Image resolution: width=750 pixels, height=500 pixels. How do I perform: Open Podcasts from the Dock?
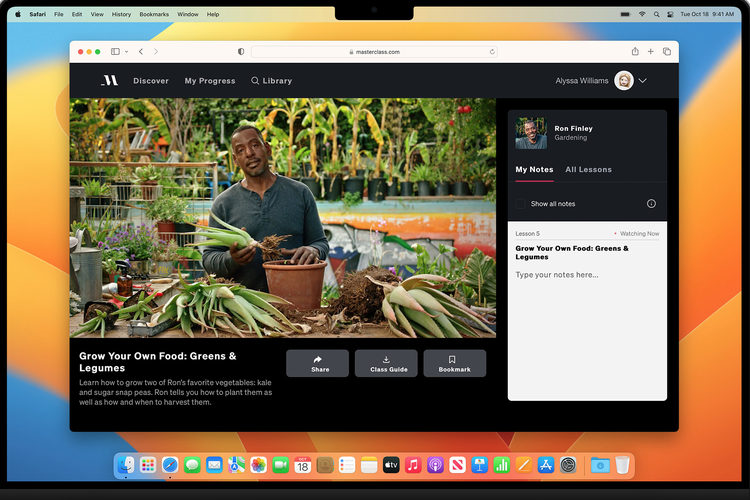tap(435, 465)
